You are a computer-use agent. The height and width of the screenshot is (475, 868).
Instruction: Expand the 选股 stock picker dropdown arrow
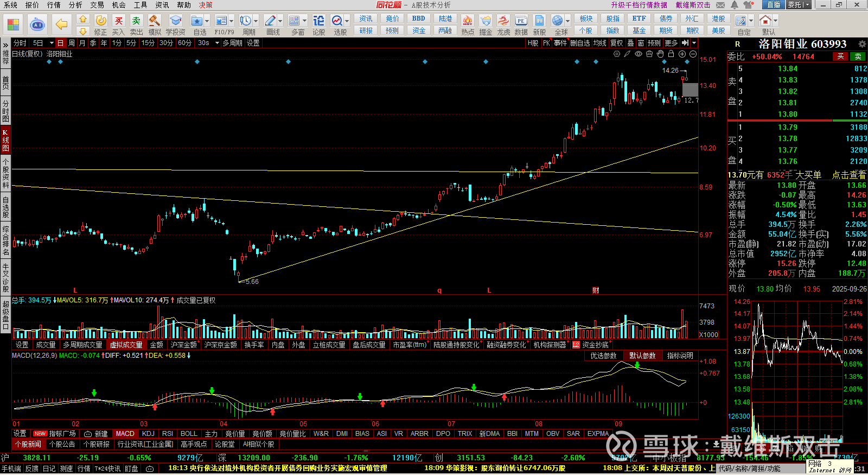click(x=347, y=21)
